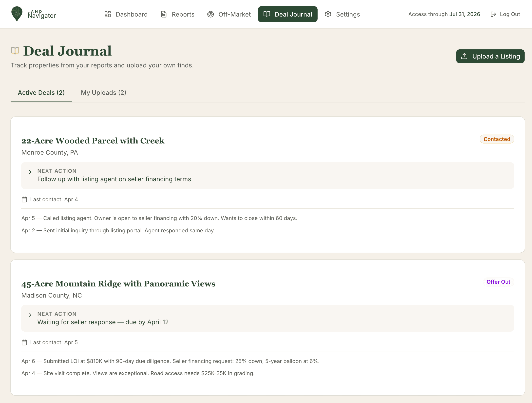
Task: Click the 'Last contact: Apr 4' text
Action: point(54,200)
